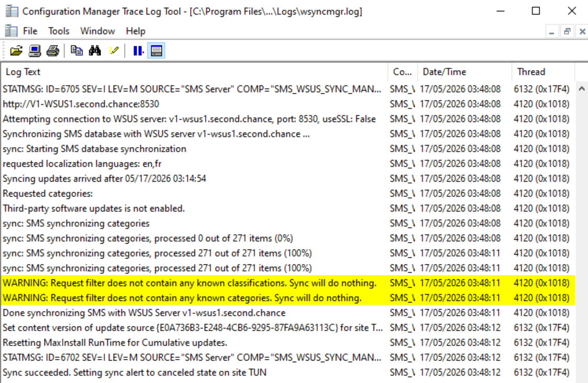Screen dimensions: 588x383
Task: Click thread 6132 (0x17F4) in first row
Action: point(541,89)
